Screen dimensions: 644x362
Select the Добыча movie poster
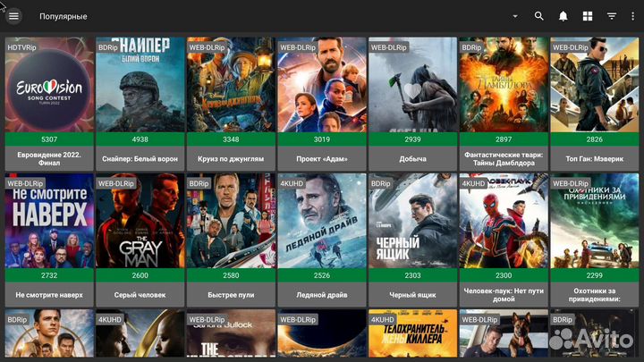click(412, 85)
